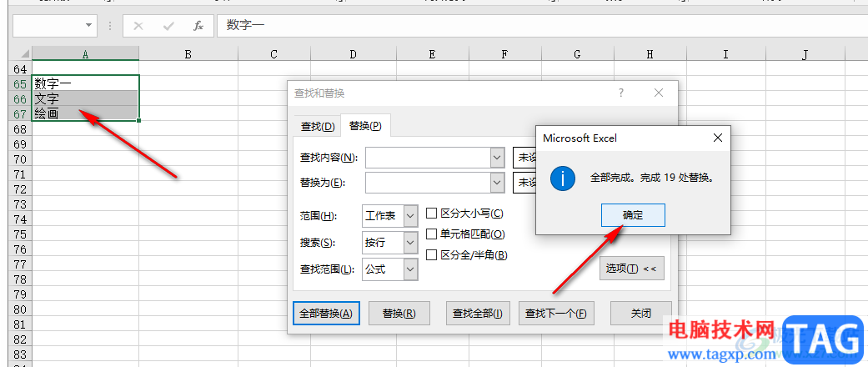This screenshot has height=367, width=868.
Task: Select column B header
Action: 188,53
